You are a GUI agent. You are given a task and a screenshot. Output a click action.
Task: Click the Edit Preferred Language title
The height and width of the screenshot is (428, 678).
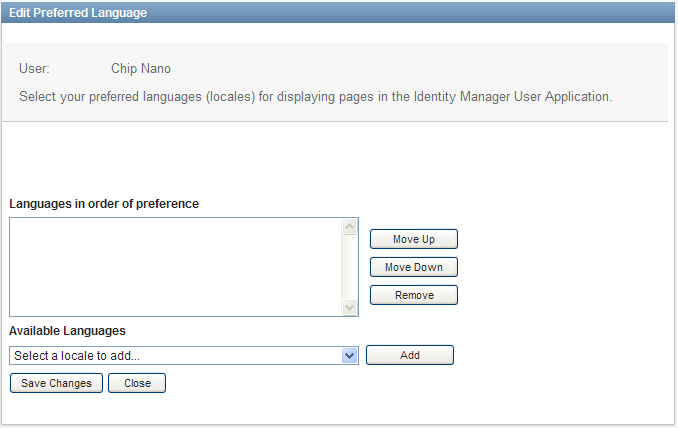[78, 13]
